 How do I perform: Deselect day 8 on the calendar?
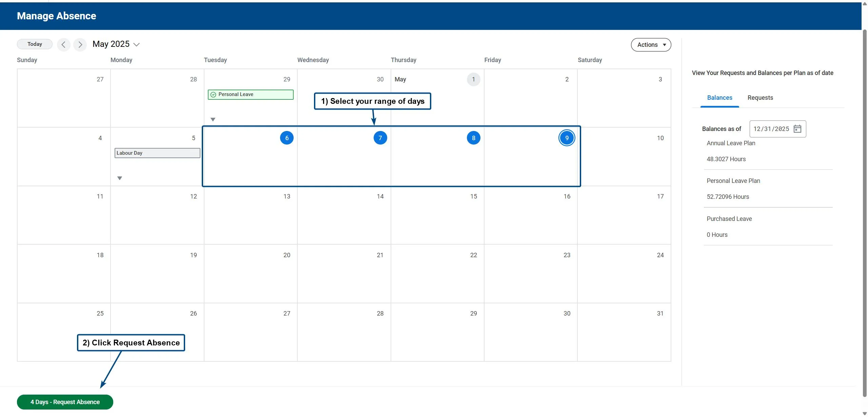[x=473, y=138]
